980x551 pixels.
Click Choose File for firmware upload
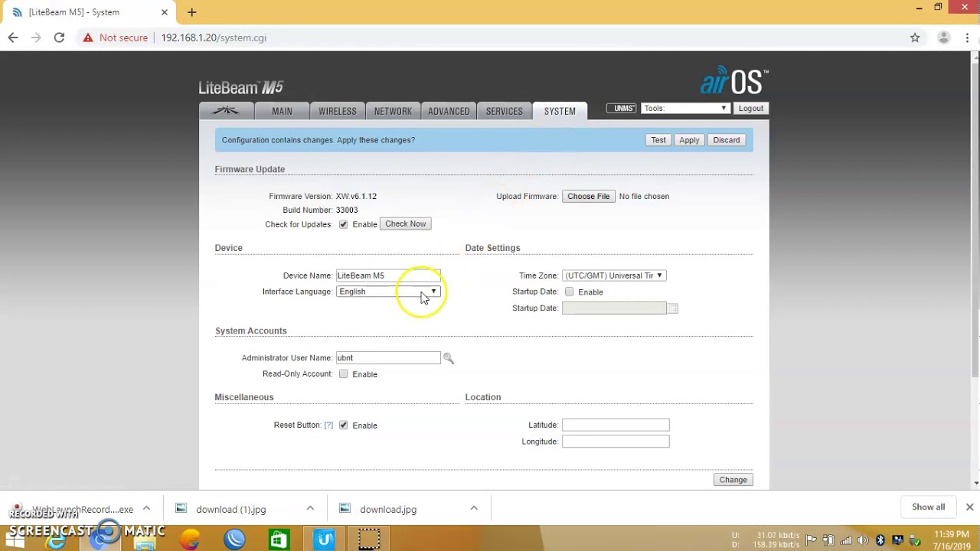tap(589, 196)
